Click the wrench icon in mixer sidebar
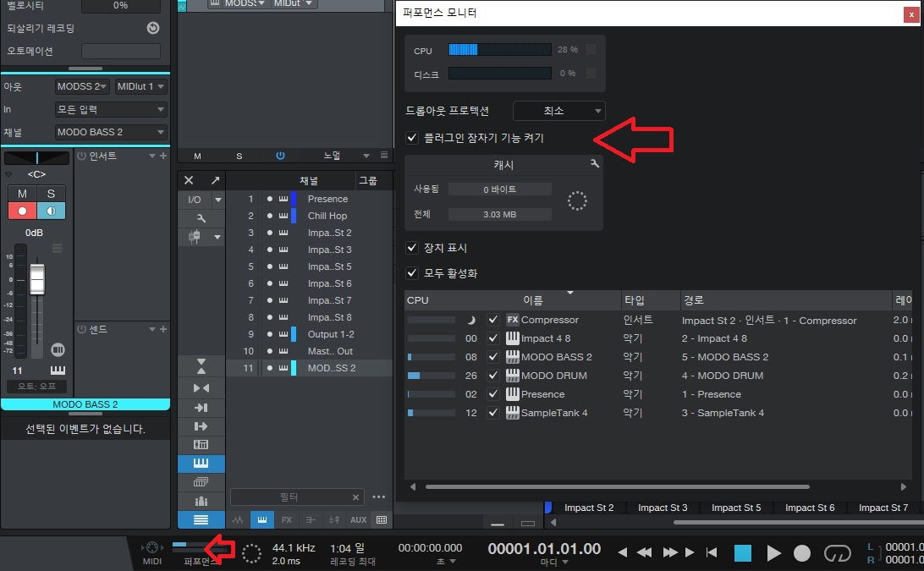Screen dimensions: 924x571 click(x=201, y=218)
